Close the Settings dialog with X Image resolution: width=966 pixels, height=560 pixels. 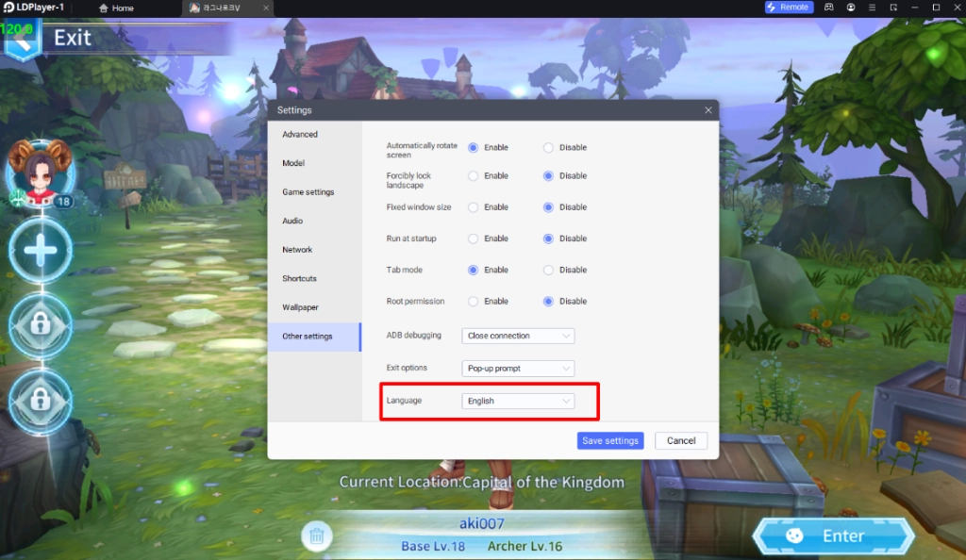(708, 110)
